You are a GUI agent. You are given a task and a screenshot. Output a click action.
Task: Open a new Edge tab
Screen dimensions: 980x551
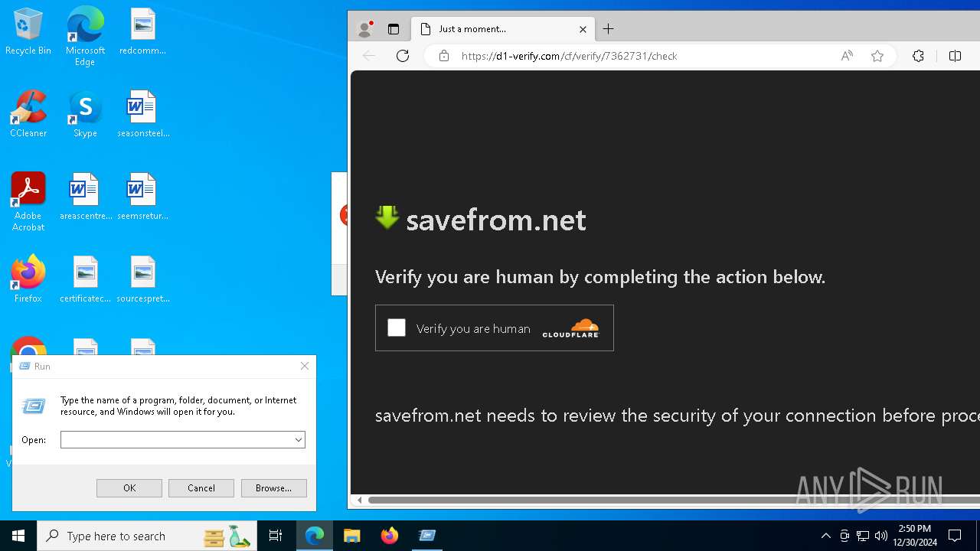pyautogui.click(x=609, y=29)
